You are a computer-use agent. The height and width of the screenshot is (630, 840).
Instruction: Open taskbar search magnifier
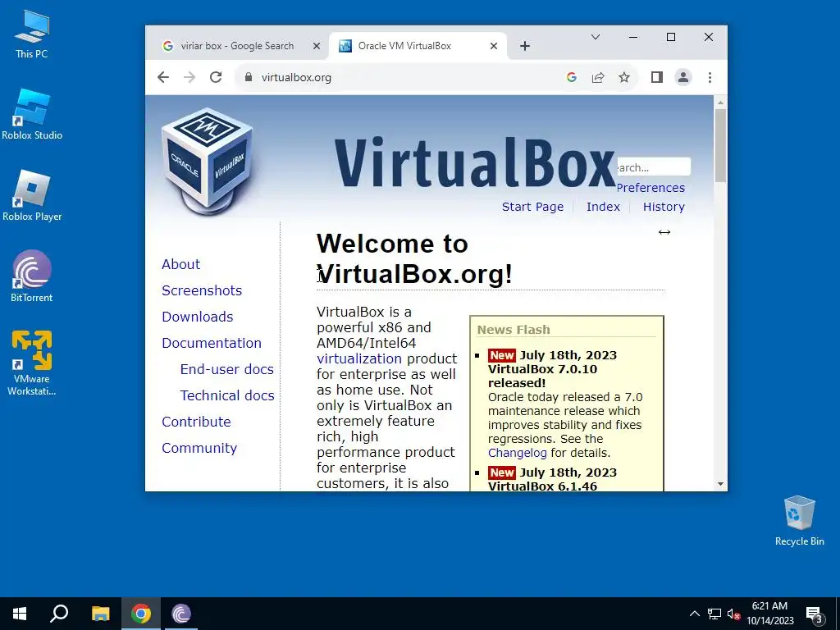pos(59,614)
